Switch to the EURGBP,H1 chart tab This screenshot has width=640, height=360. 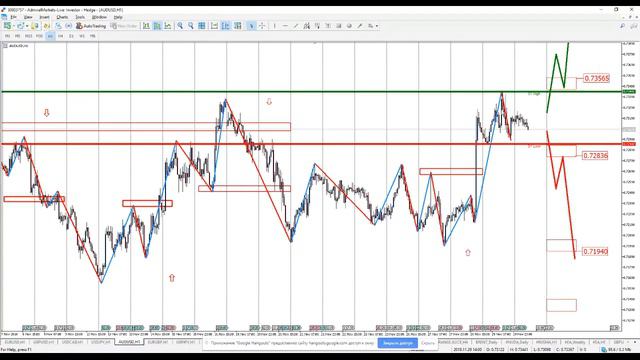click(158, 342)
